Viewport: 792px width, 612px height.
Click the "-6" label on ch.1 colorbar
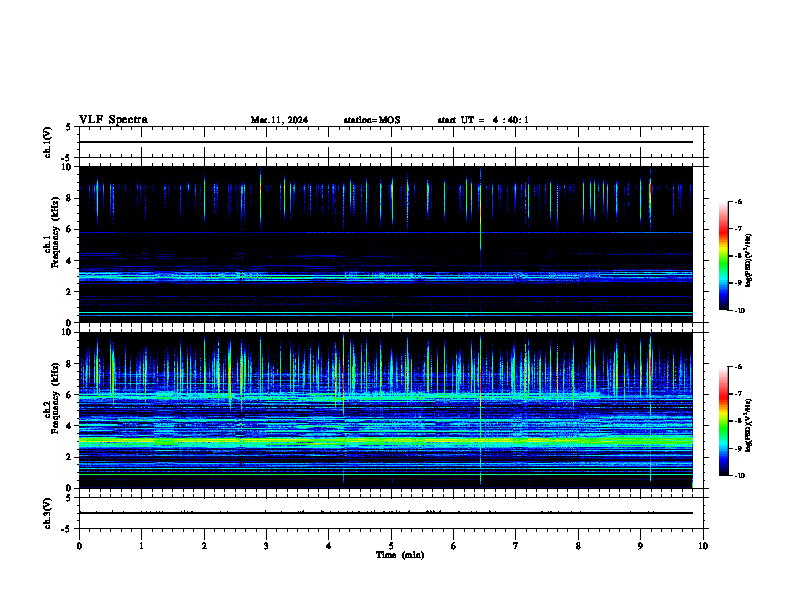pyautogui.click(x=738, y=202)
